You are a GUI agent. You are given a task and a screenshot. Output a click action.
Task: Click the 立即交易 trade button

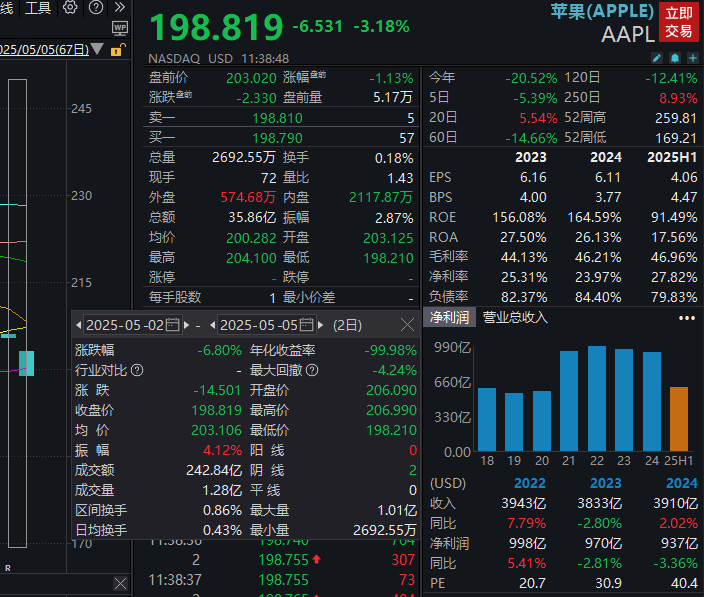point(678,22)
